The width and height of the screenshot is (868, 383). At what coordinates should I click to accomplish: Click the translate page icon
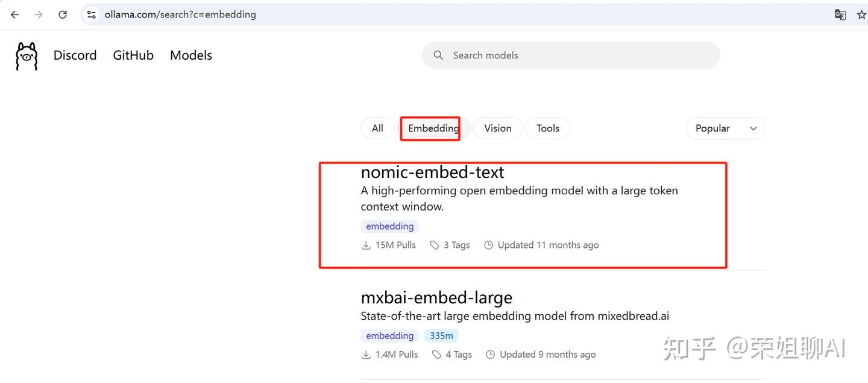point(840,14)
